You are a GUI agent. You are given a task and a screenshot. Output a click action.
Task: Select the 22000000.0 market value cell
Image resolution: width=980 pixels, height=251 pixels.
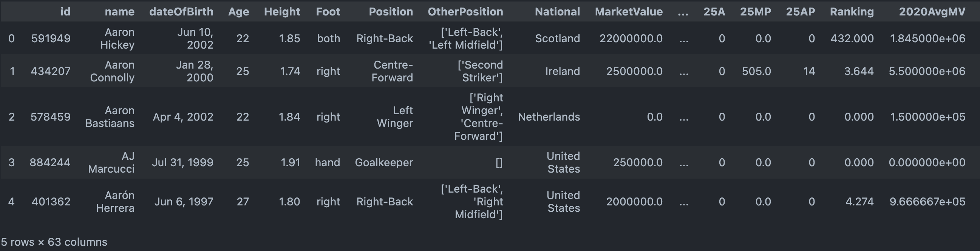point(631,38)
